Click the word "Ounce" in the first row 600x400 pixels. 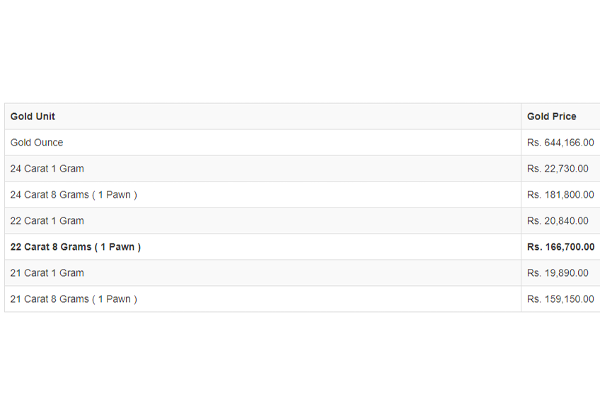pyautogui.click(x=48, y=143)
